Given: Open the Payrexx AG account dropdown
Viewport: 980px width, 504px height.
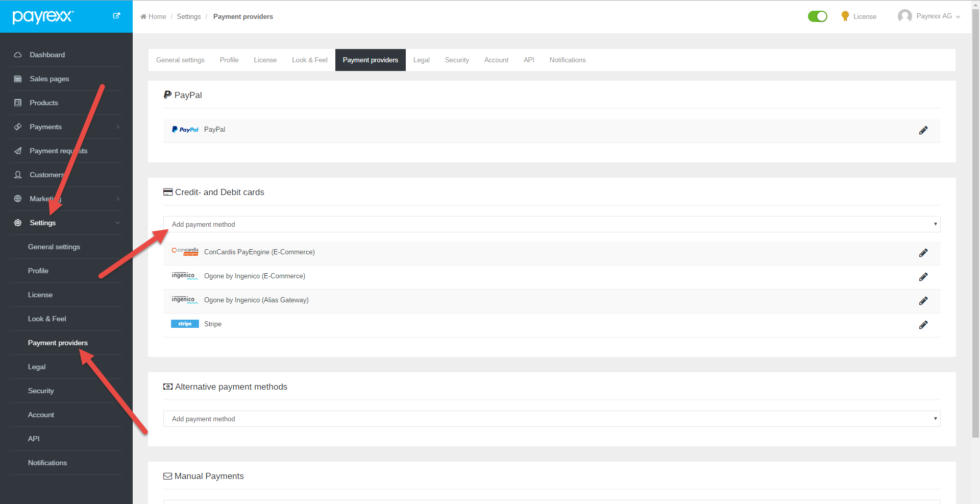Looking at the screenshot, I should click(939, 16).
